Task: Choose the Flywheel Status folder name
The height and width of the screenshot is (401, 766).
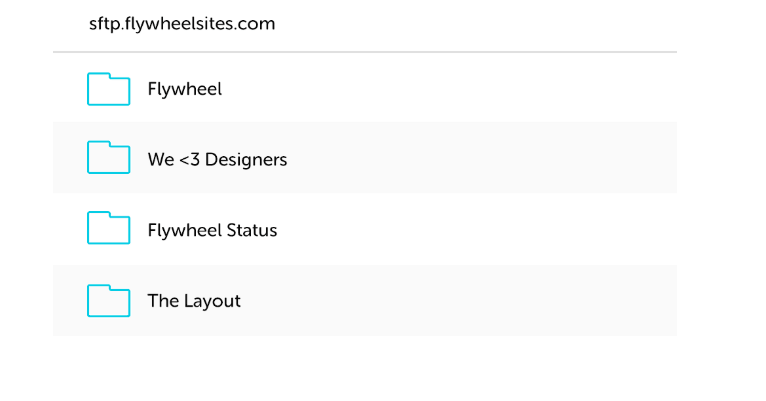Action: point(213,230)
